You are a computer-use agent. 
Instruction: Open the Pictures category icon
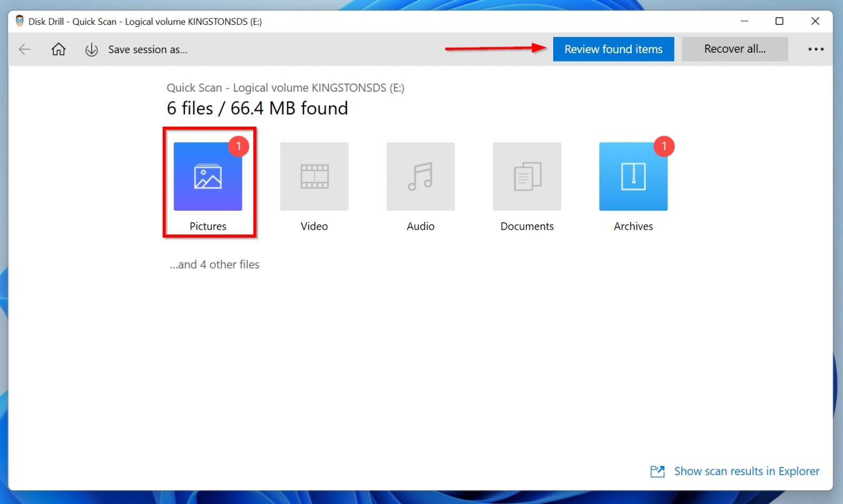[208, 176]
